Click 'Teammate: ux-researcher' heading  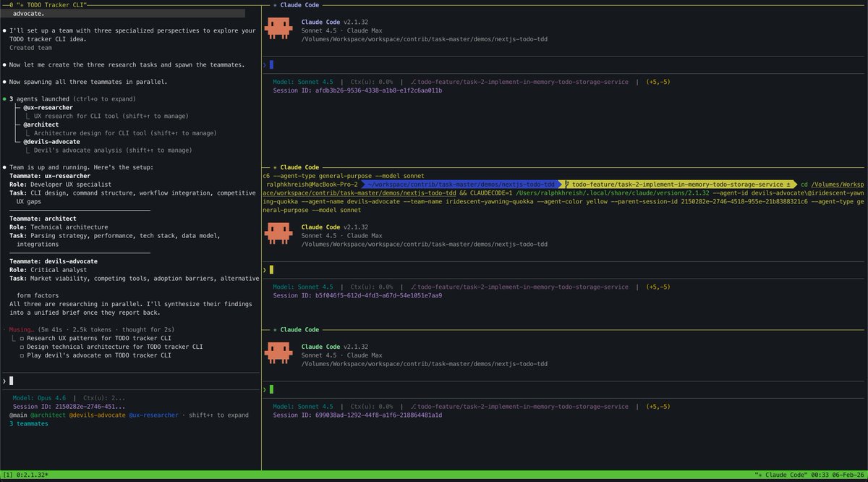[50, 177]
